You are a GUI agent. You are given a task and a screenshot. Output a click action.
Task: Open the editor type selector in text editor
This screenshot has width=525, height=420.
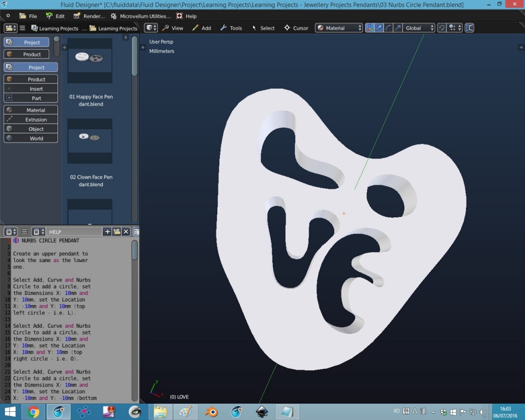click(8, 232)
